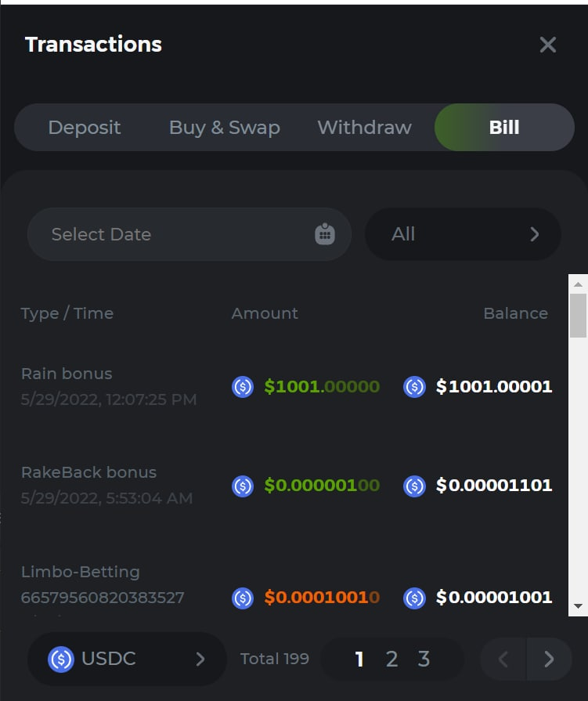
Task: Go to page 2 of transactions
Action: pos(391,659)
